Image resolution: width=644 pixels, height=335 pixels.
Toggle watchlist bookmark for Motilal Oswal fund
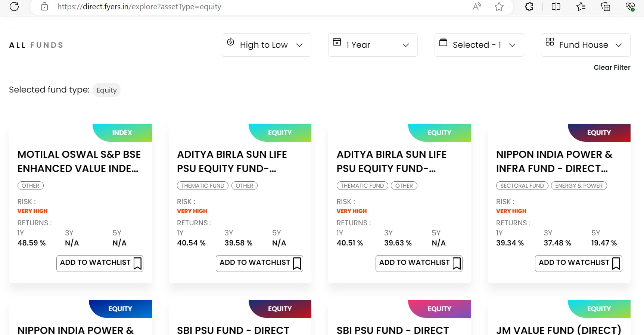tap(137, 263)
